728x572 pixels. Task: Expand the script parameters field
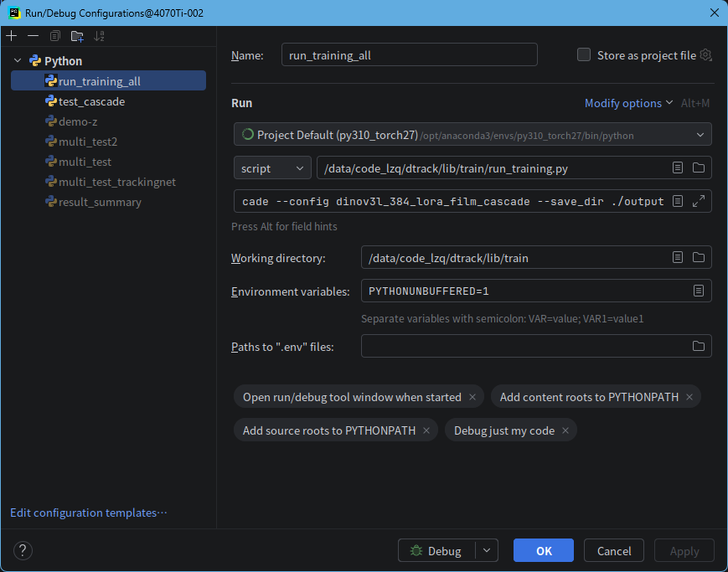click(x=699, y=201)
